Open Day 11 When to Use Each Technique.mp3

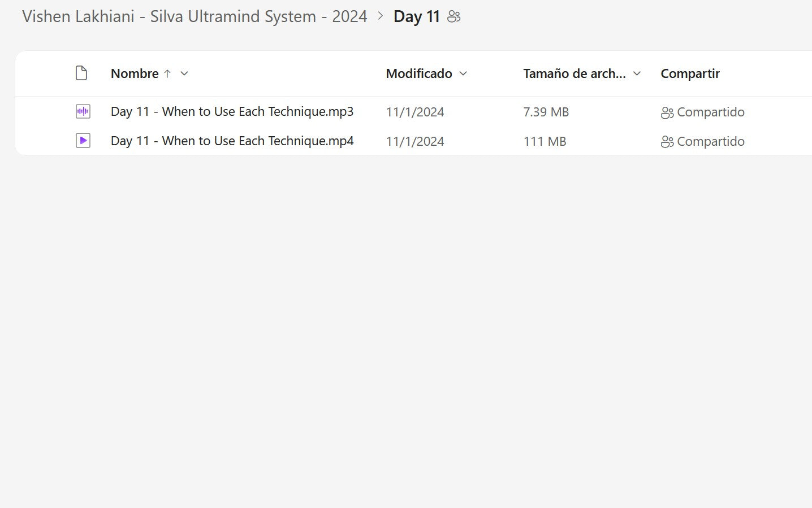(x=232, y=111)
